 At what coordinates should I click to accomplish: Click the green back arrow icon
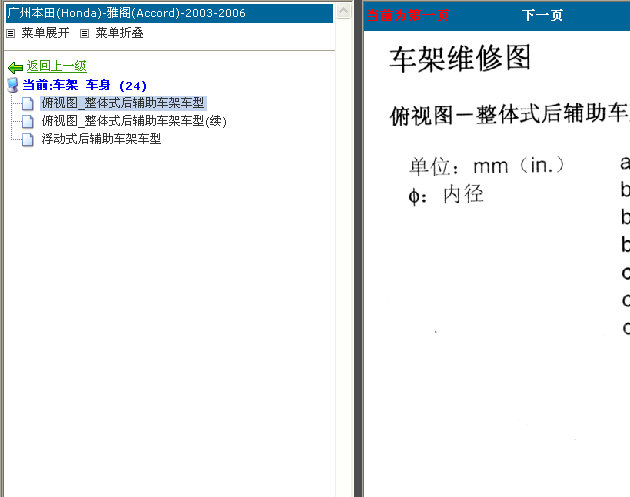(15, 67)
